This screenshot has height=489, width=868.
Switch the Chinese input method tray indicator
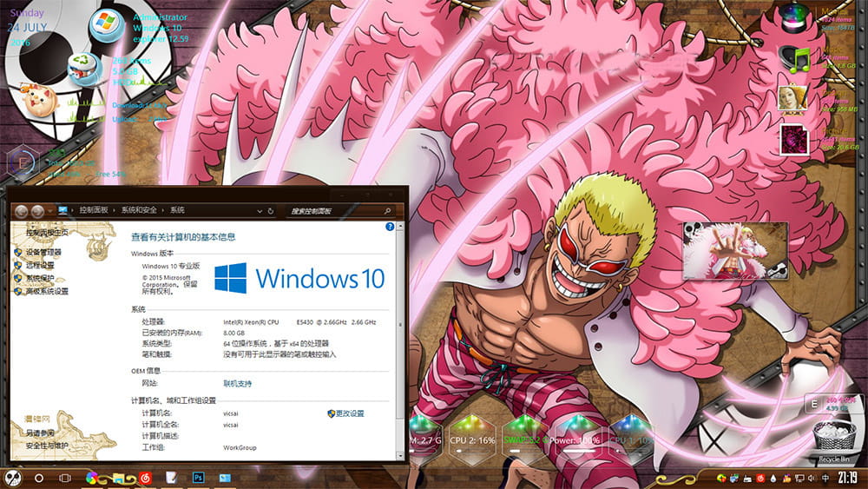pyautogui.click(x=825, y=478)
